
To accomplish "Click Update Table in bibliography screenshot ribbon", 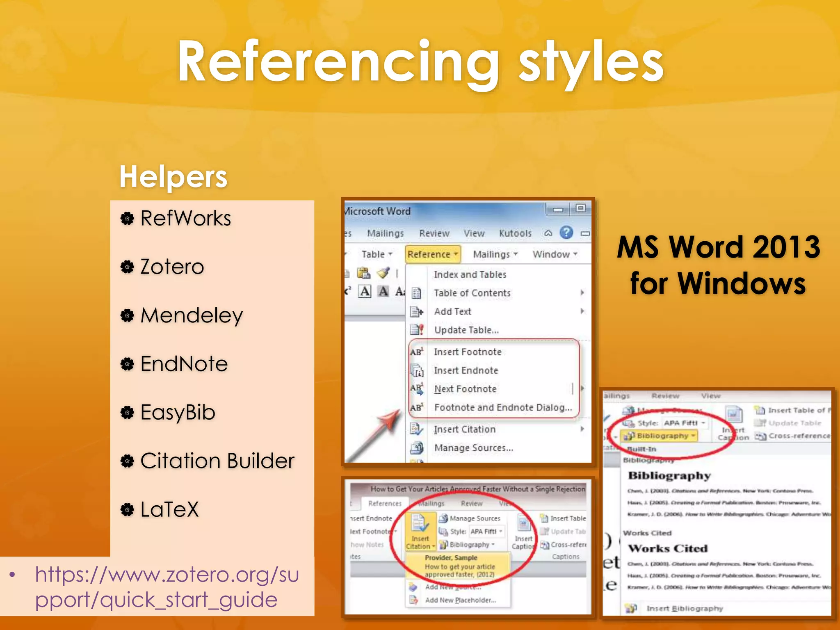I will coord(788,423).
